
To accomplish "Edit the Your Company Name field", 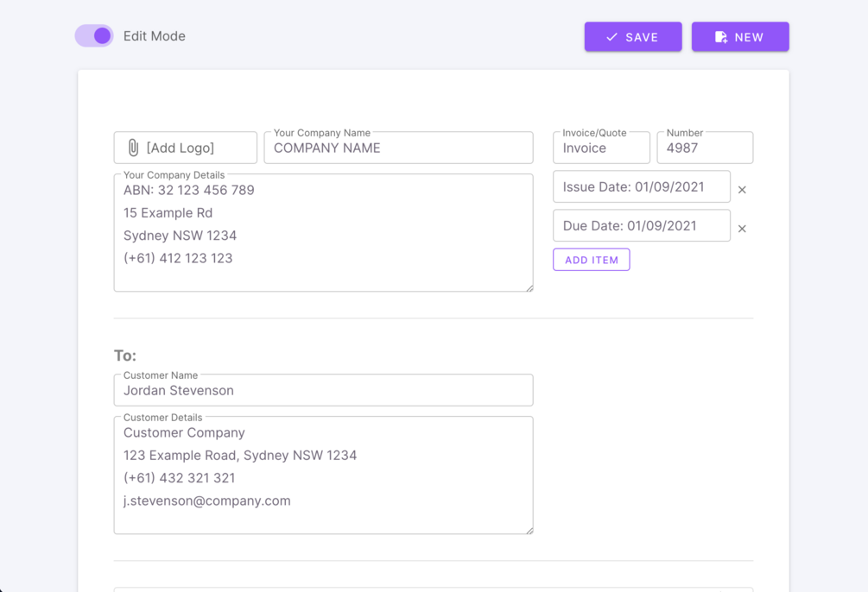I will [x=398, y=148].
